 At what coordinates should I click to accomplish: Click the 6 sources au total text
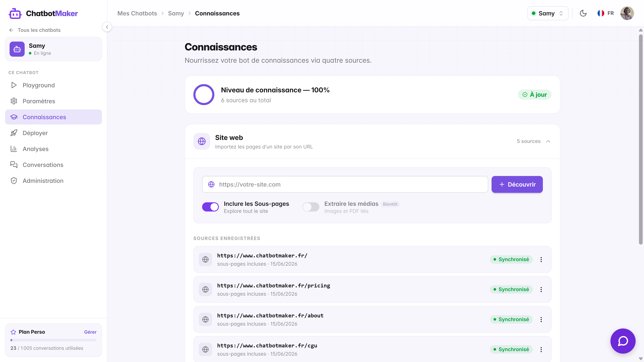pyautogui.click(x=246, y=100)
